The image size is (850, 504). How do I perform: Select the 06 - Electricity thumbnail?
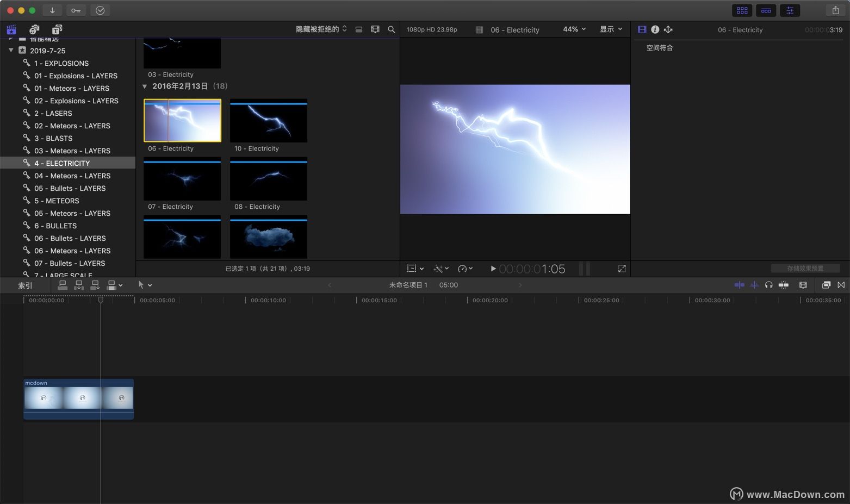[x=182, y=120]
